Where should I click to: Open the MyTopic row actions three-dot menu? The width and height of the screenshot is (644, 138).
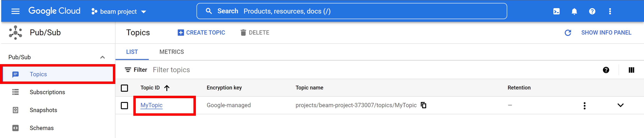pos(584,106)
